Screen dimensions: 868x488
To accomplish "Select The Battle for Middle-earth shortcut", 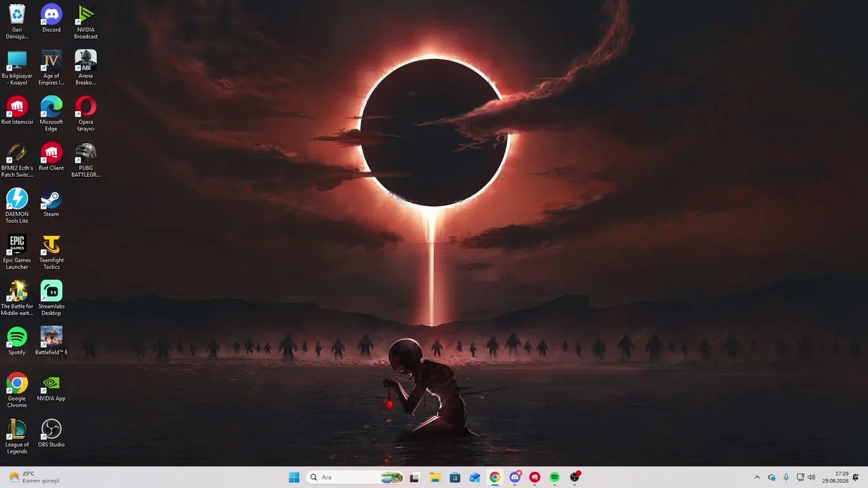I will click(x=17, y=298).
